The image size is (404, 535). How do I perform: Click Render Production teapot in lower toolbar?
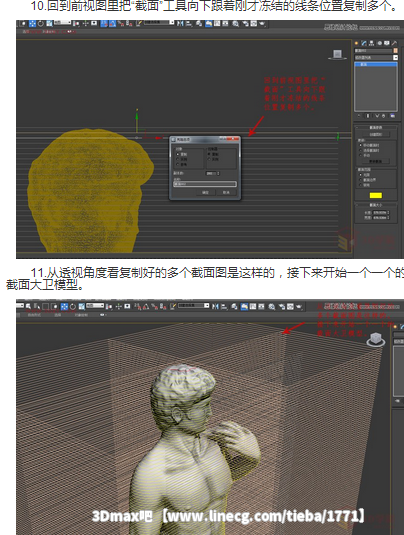(x=299, y=306)
